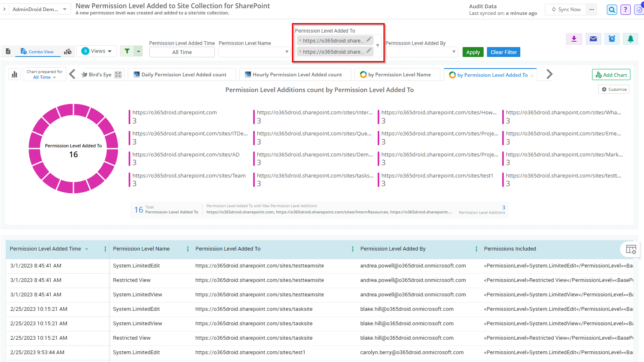Viewport: 644px width, 362px height.
Task: Click the green Apply button
Action: tap(473, 52)
